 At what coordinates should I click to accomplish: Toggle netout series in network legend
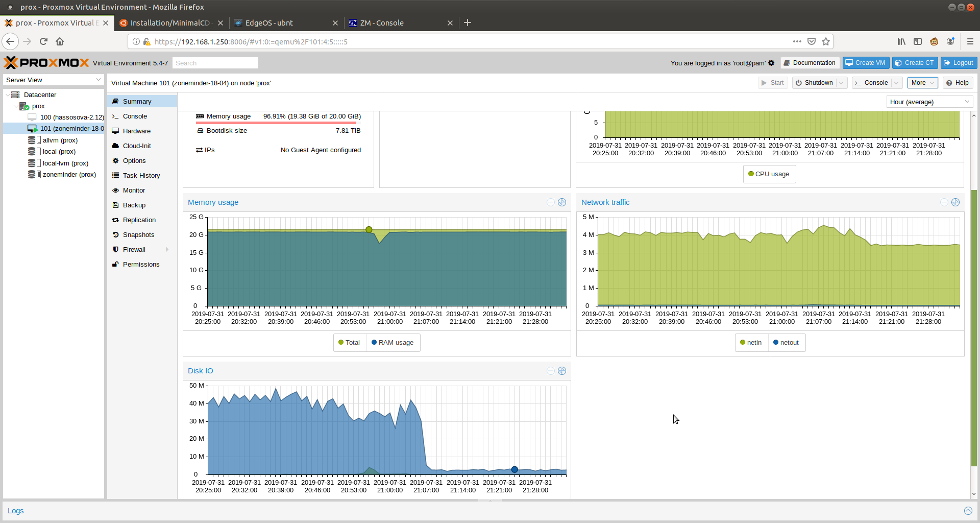point(787,343)
